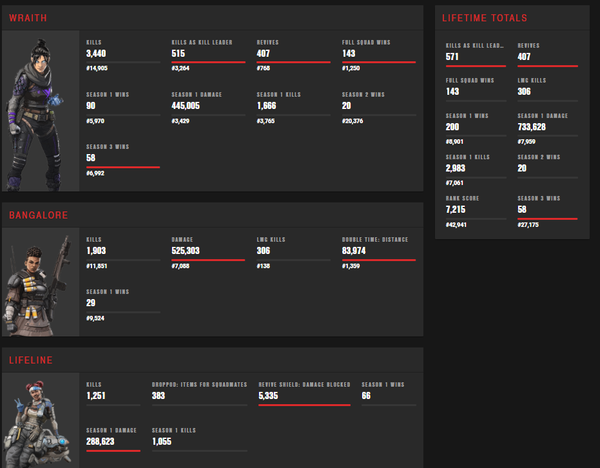
Task: Click Bangalore's Double Time distance value 83,974
Action: coord(354,251)
